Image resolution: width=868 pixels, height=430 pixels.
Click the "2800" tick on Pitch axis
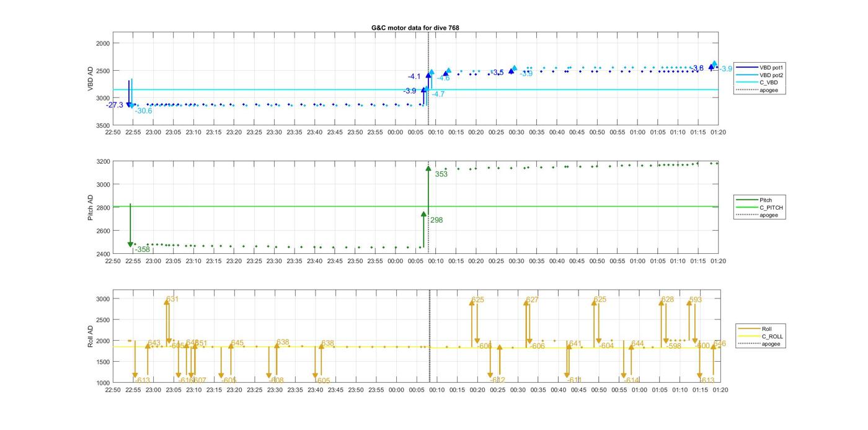(x=103, y=208)
